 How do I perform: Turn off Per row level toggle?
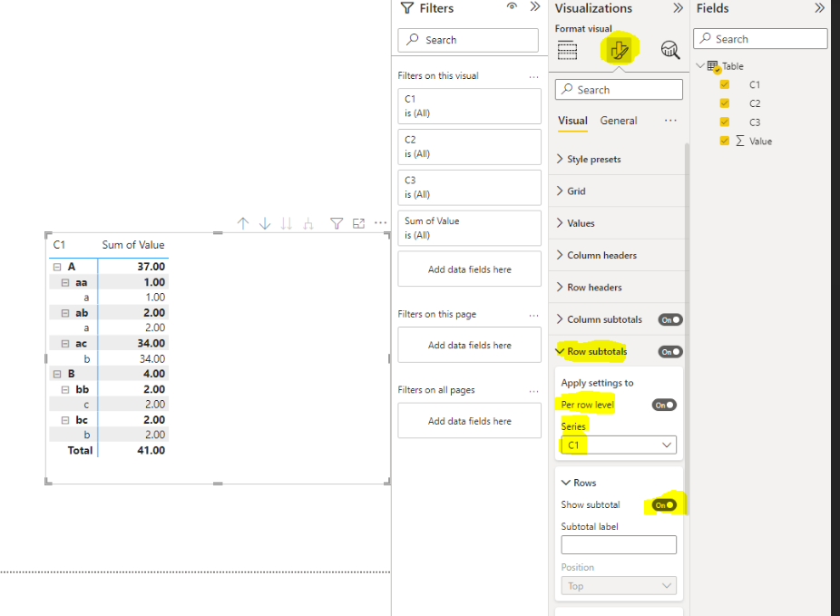(664, 405)
